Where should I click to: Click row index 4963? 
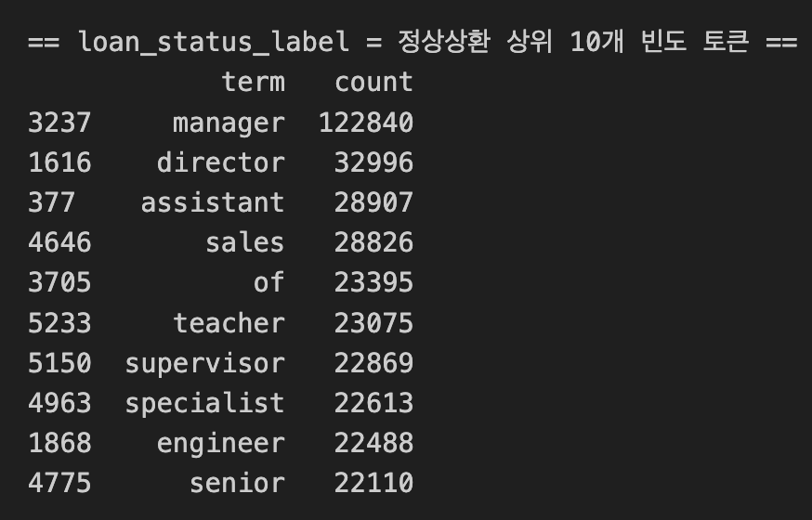[x=59, y=403]
